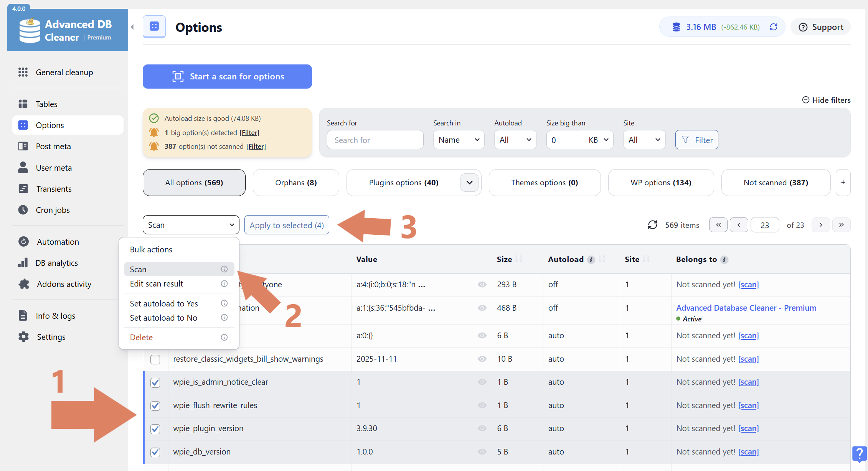Check the restore_classic_widgets_bill_show_warnings checkbox
This screenshot has width=868, height=471.
click(155, 359)
